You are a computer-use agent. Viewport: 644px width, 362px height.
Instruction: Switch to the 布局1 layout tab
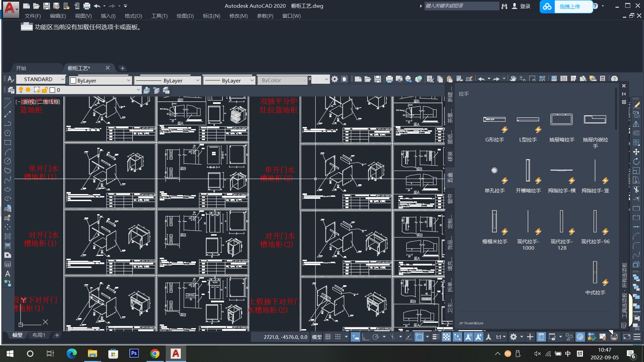pos(39,335)
